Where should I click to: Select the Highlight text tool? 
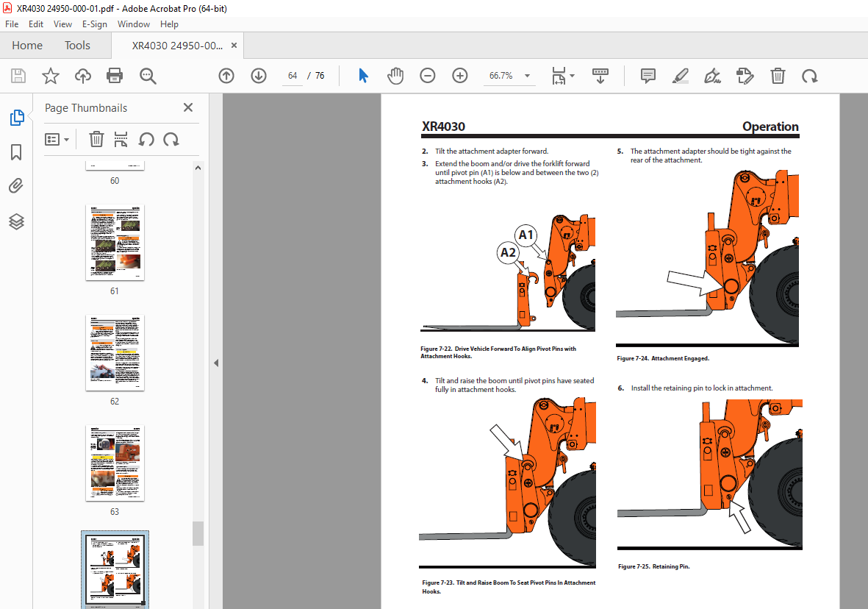(681, 76)
